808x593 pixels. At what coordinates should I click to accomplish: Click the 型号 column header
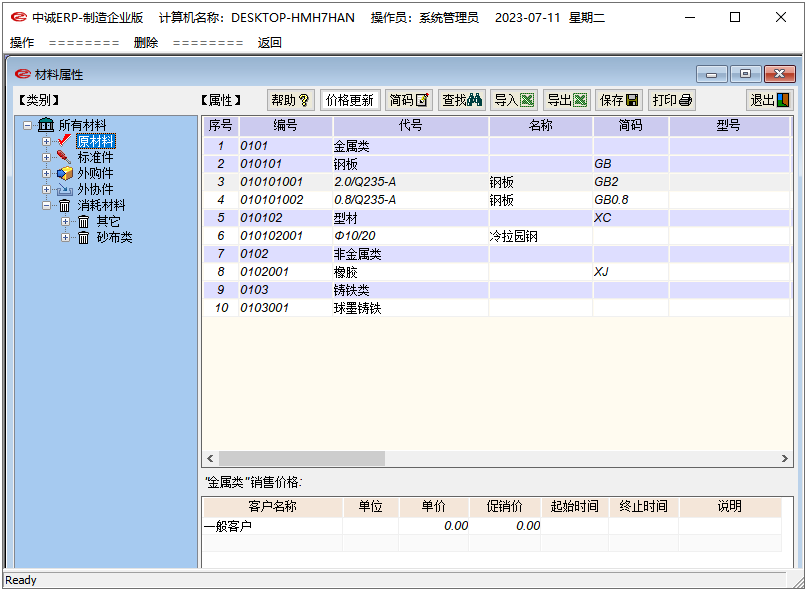(729, 125)
